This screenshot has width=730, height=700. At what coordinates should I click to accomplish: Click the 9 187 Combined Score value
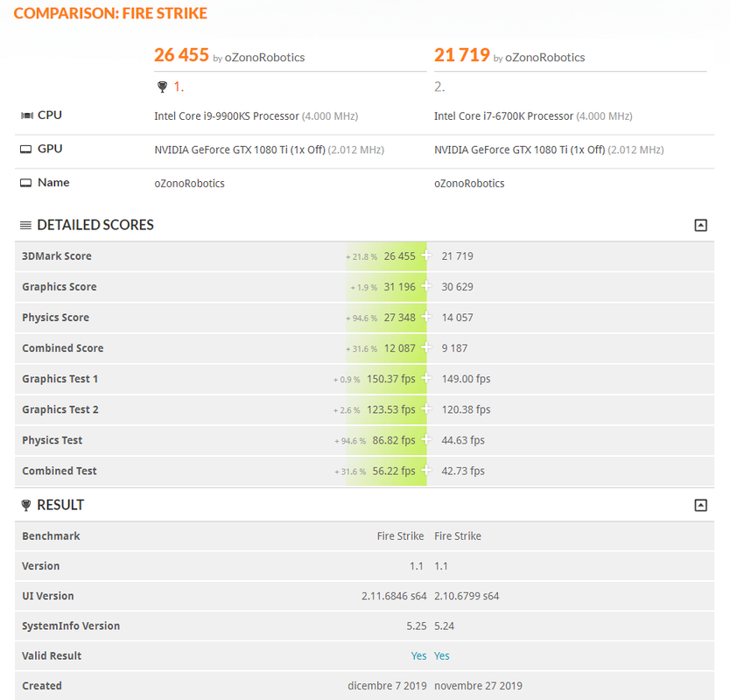(x=454, y=348)
